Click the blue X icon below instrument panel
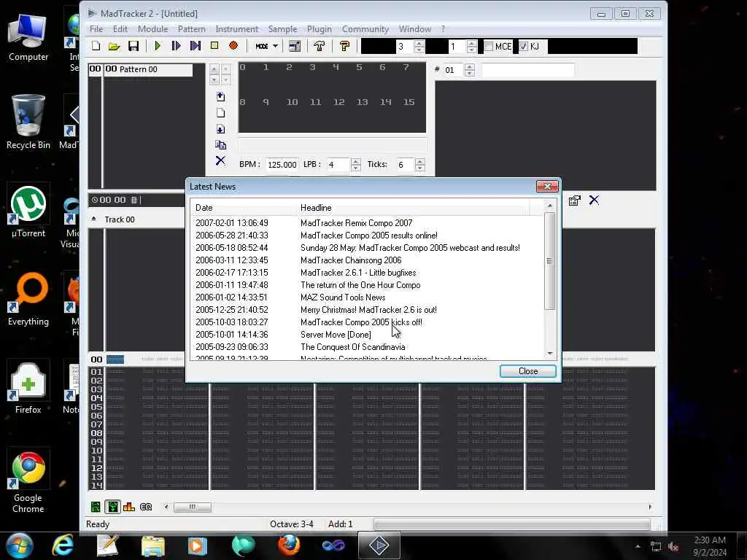 pyautogui.click(x=594, y=200)
